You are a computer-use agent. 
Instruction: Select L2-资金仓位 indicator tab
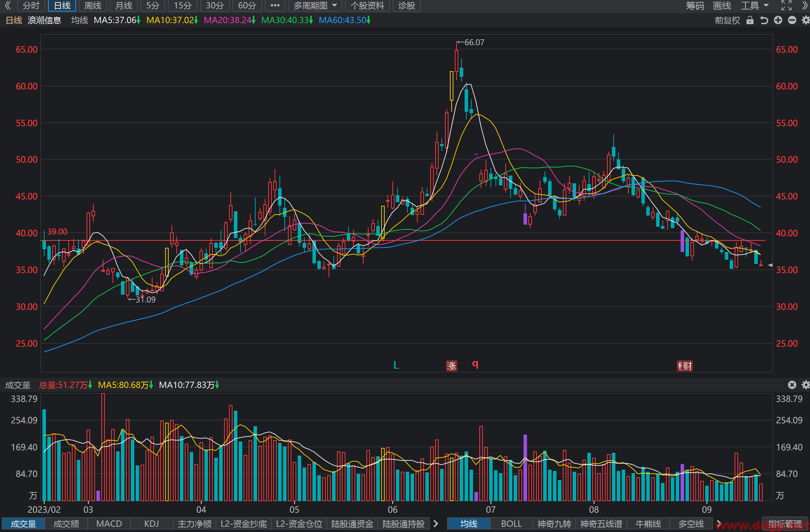click(299, 524)
